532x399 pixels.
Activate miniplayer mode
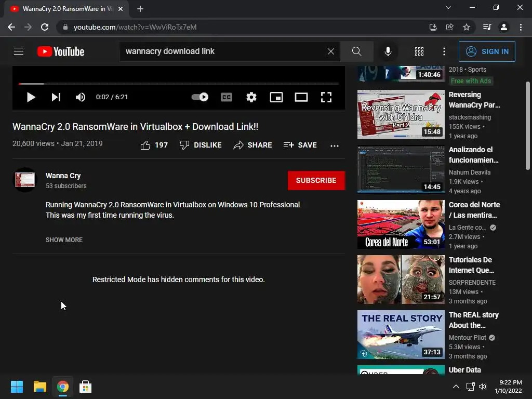[276, 97]
